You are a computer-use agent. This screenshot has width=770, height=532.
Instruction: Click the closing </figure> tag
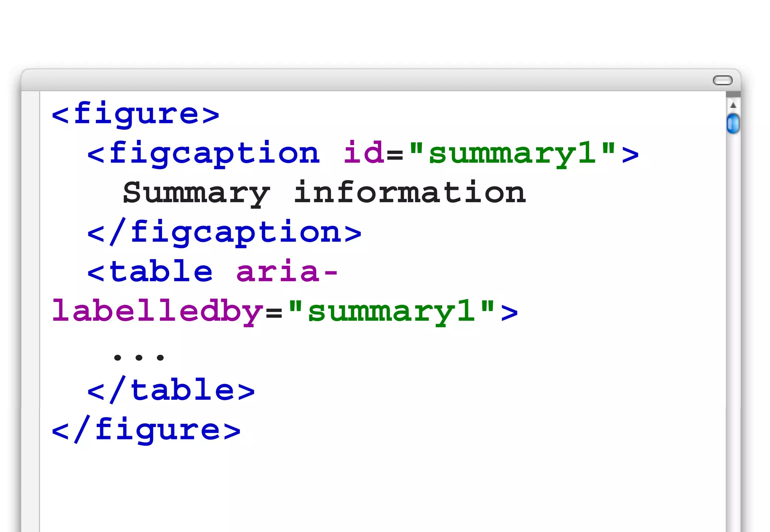146,430
